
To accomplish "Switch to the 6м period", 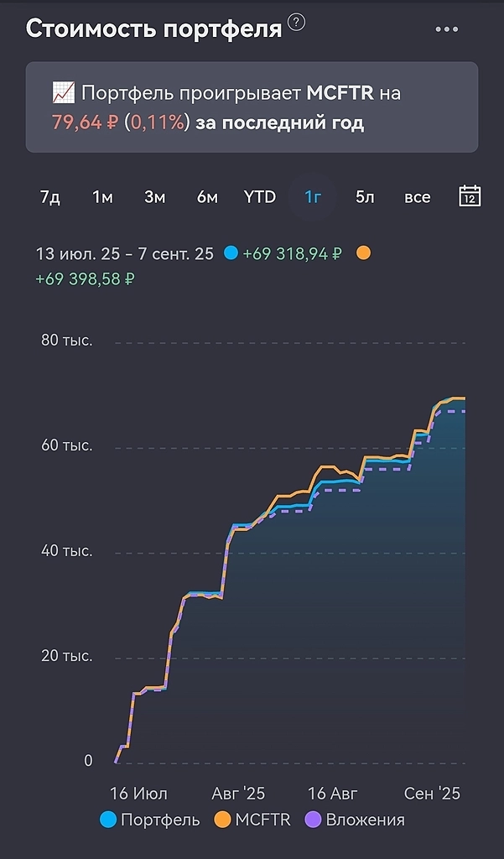I will [207, 197].
